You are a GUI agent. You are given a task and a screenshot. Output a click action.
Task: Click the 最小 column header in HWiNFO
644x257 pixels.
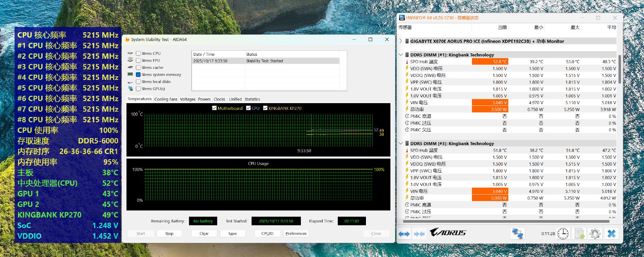pyautogui.click(x=527, y=27)
